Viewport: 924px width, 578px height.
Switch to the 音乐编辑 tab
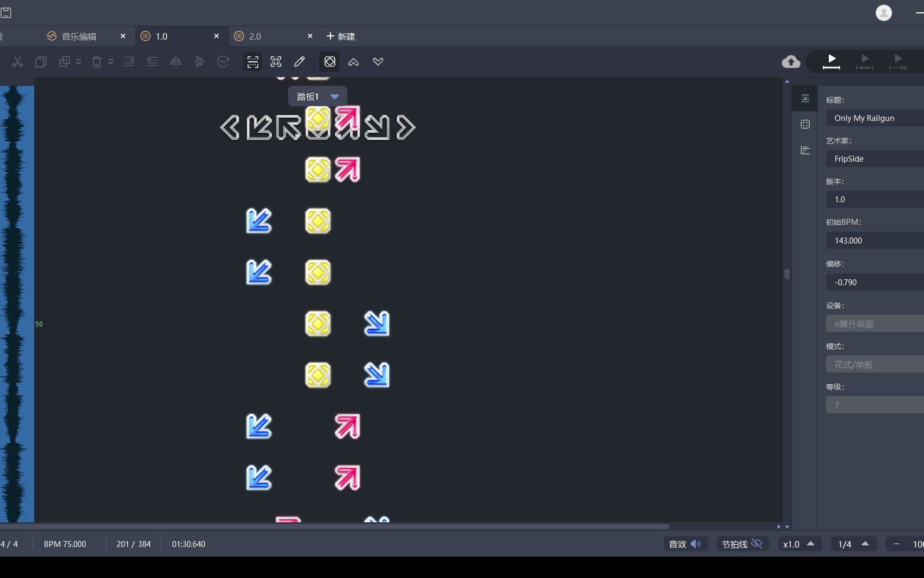[x=79, y=36]
